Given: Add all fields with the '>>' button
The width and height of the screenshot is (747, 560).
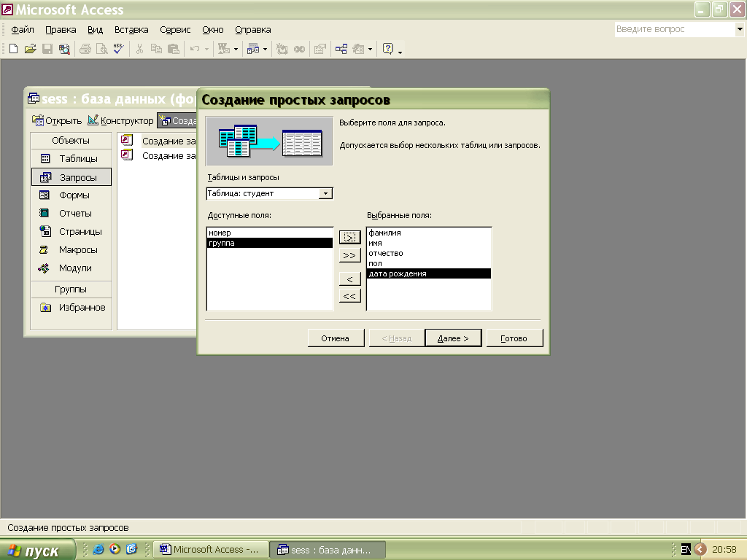Looking at the screenshot, I should click(x=349, y=256).
